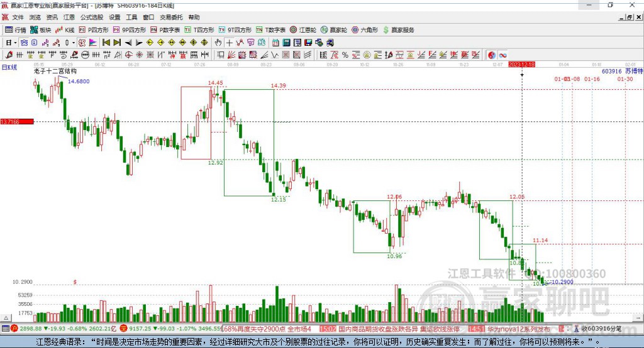Switch to the K线 chart view
This screenshot has height=348, width=644.
click(65, 30)
